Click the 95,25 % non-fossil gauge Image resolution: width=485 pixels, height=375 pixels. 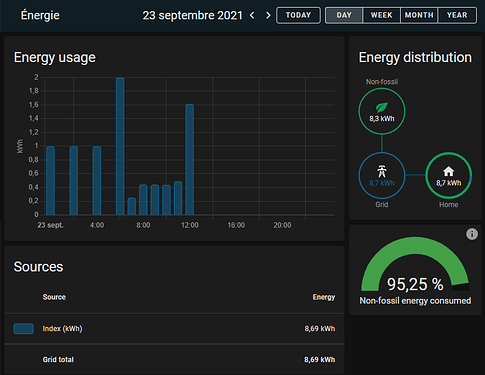coord(415,265)
